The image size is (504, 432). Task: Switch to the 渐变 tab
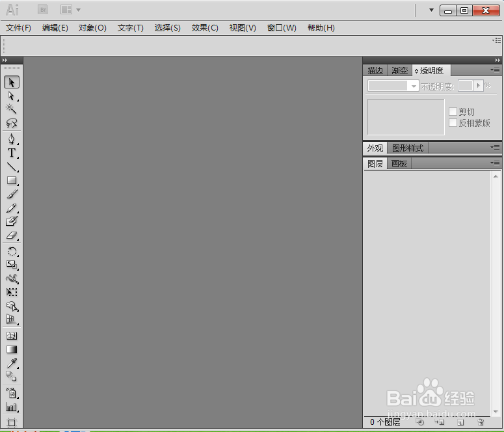pyautogui.click(x=399, y=70)
